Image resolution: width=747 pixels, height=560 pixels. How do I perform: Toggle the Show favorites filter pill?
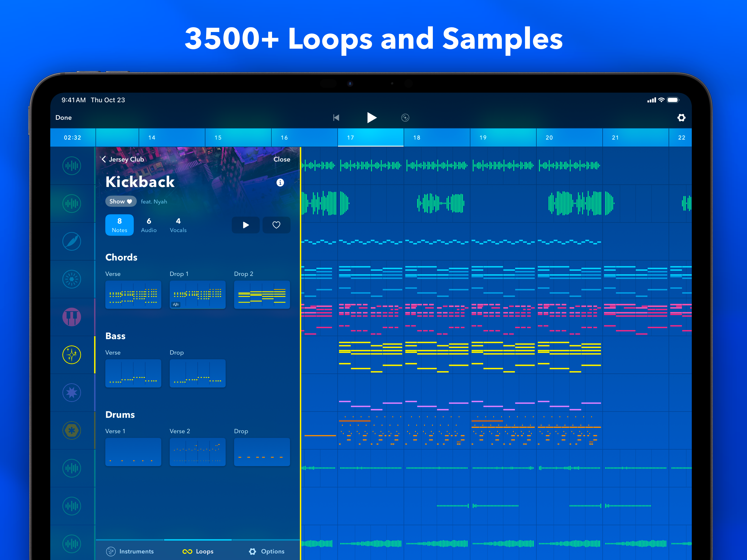121,201
